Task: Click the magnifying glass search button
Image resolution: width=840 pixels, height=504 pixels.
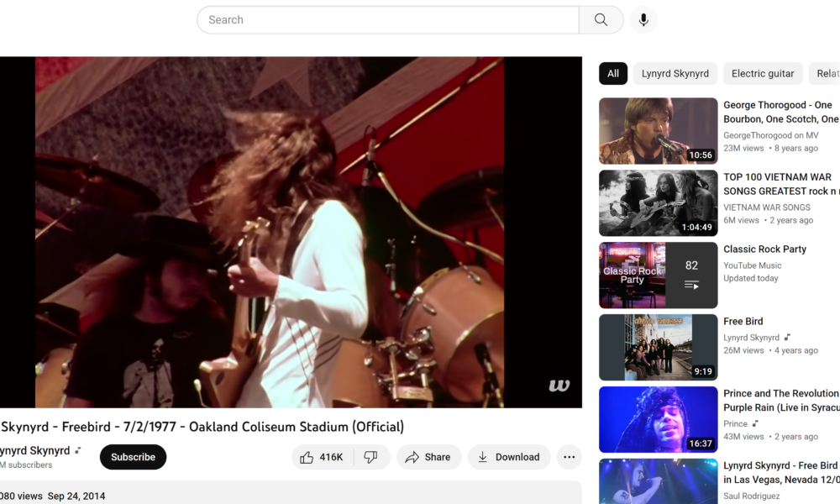Action: (x=601, y=20)
